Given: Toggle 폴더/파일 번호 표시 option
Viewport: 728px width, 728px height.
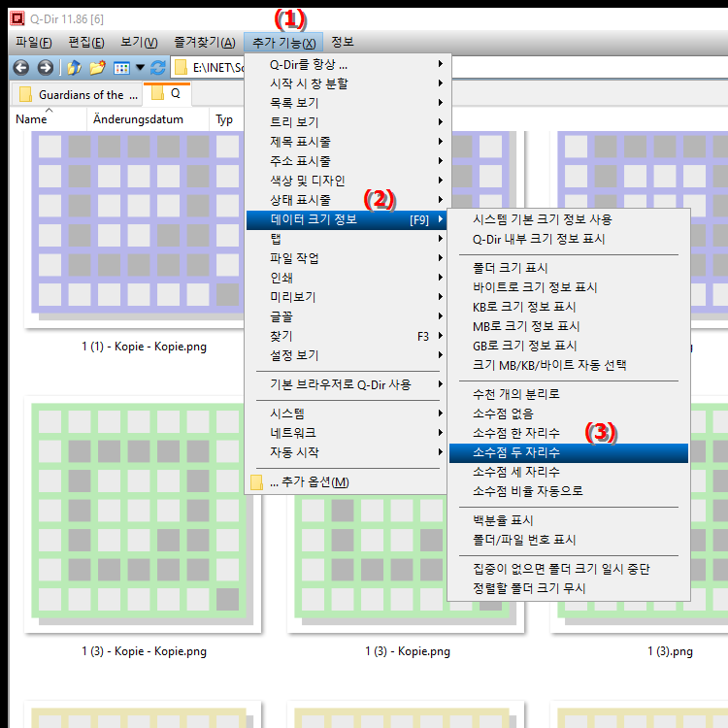Looking at the screenshot, I should tap(568, 540).
